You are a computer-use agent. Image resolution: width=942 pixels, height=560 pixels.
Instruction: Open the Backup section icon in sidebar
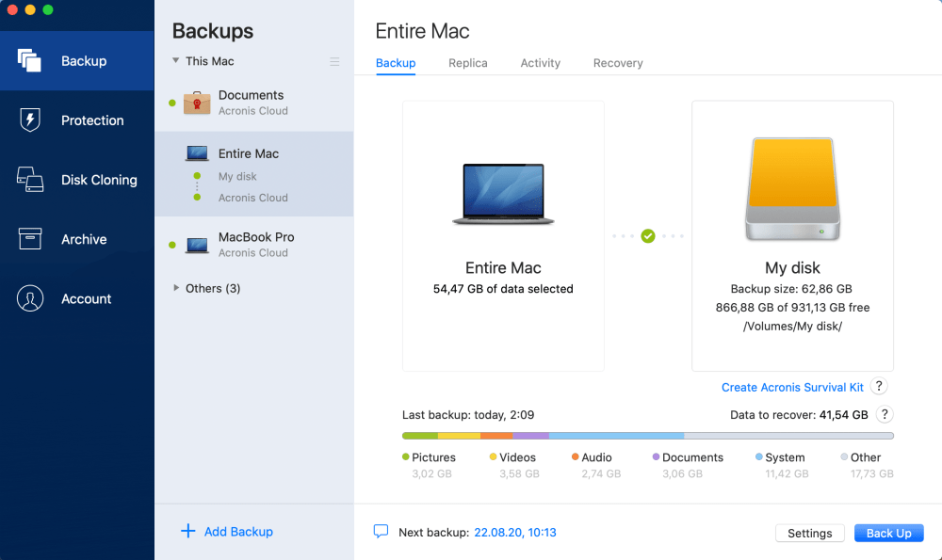(30, 61)
